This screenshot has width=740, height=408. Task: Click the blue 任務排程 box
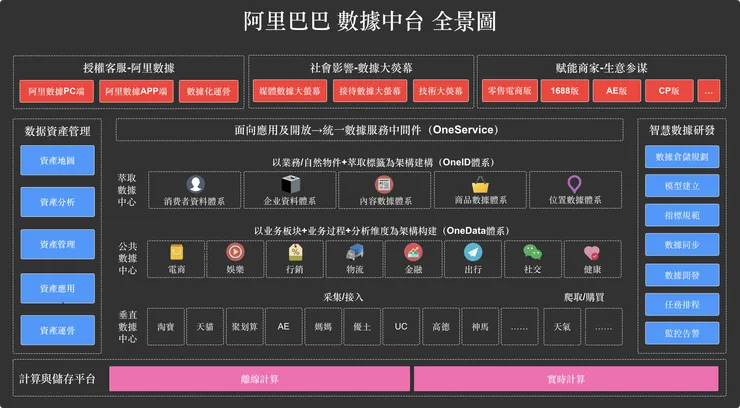pos(682,304)
